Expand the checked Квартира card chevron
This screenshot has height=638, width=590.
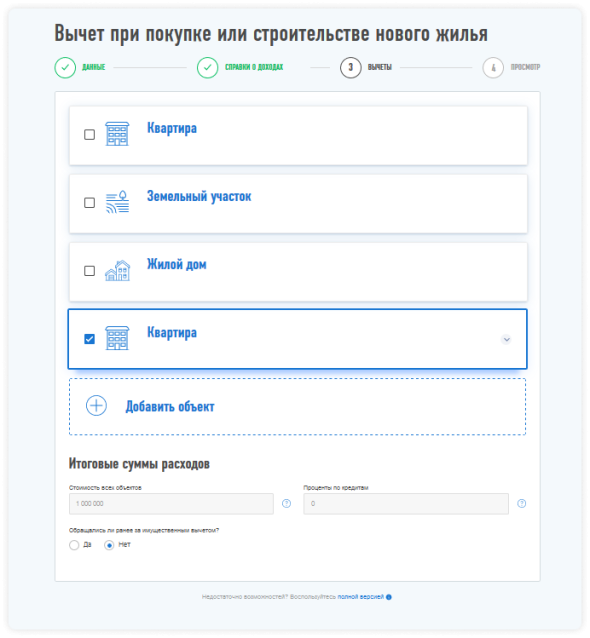[x=506, y=339]
